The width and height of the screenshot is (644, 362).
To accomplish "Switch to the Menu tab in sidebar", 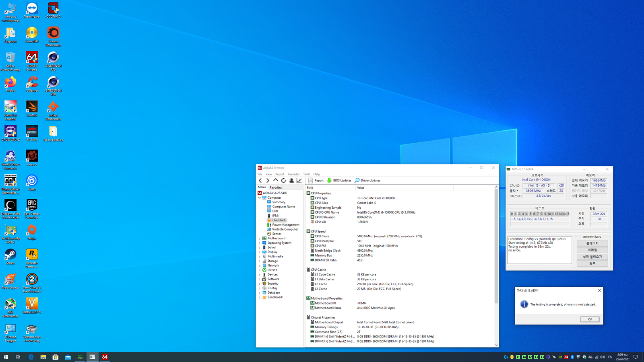I will [x=262, y=187].
